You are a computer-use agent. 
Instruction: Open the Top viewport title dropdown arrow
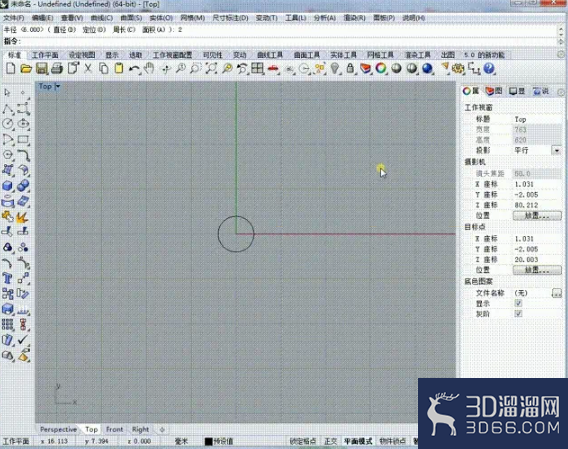pos(58,86)
